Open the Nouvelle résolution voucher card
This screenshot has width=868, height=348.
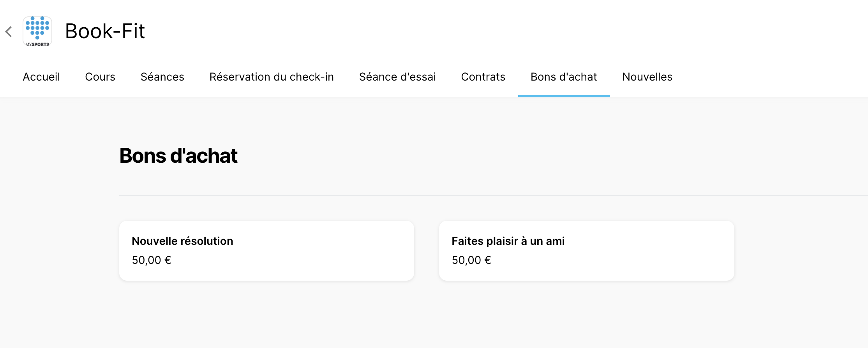(x=266, y=251)
